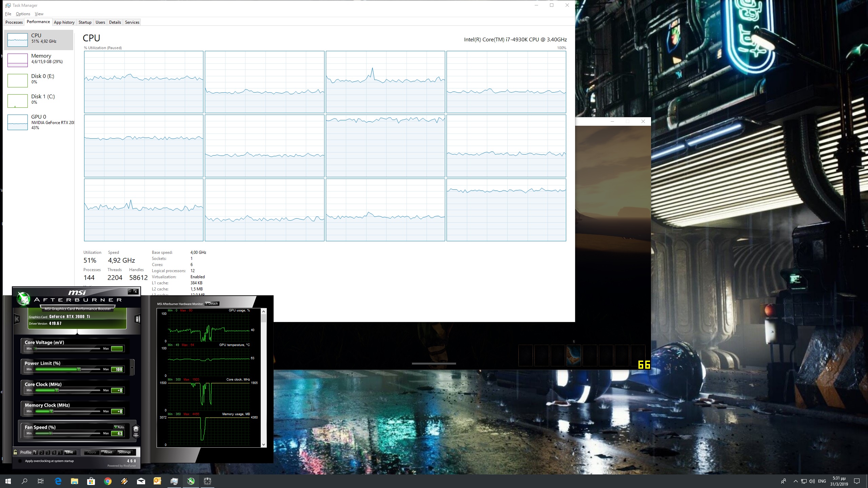Click the Reset button in MSI Afterburner
Screen dimensions: 868x488
107,452
